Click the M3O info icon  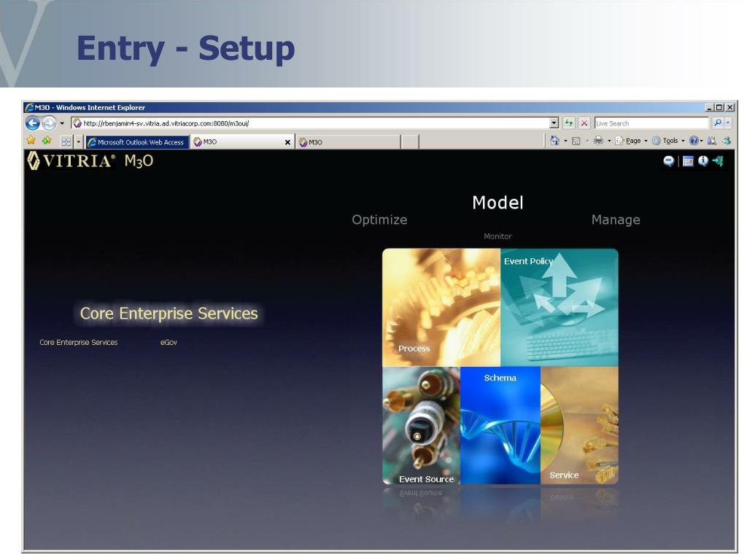click(703, 161)
